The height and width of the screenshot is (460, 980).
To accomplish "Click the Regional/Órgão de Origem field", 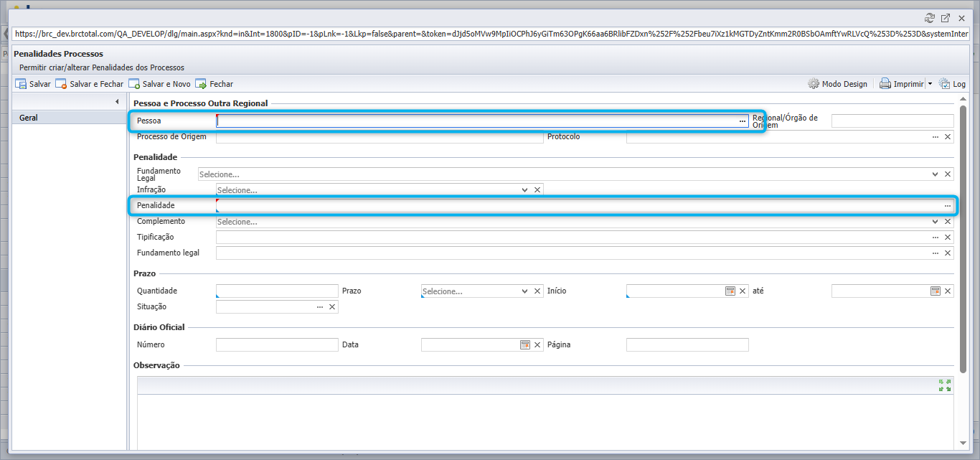I will point(892,121).
